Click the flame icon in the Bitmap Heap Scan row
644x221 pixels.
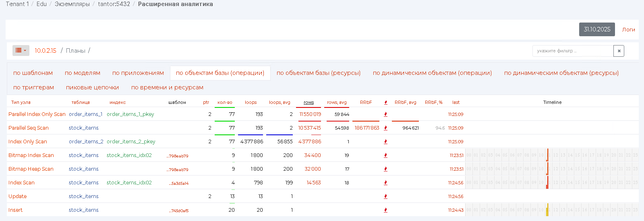coord(385,169)
